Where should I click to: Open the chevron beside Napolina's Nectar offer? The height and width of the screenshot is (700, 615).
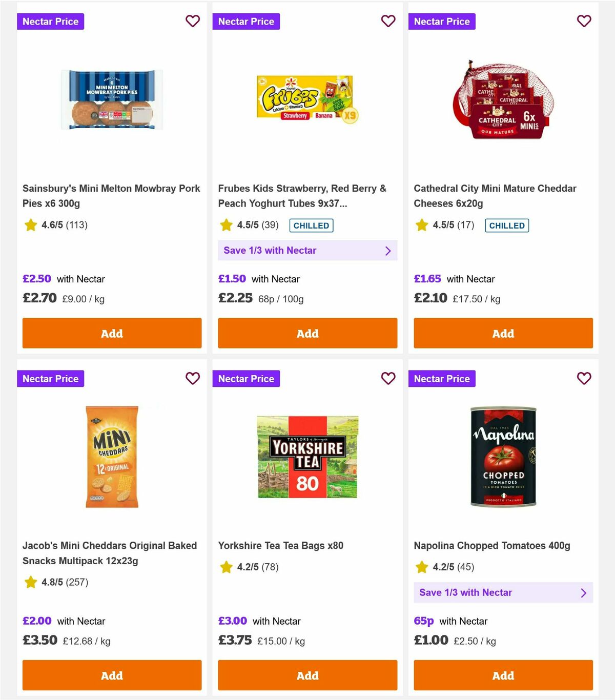(x=583, y=592)
